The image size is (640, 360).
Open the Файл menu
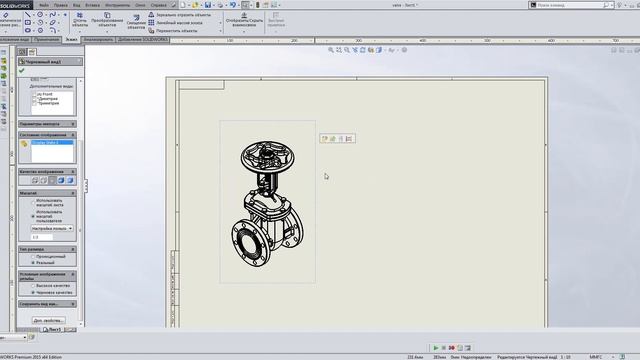click(x=44, y=5)
